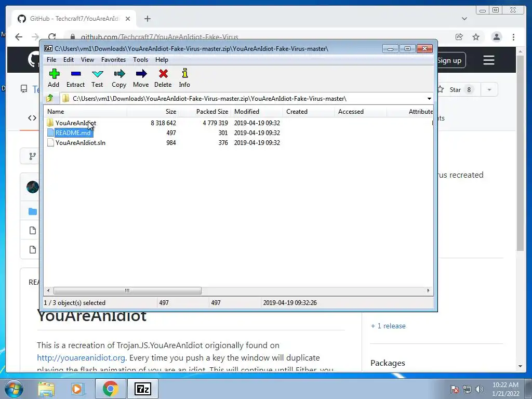
Task: Launch Windows Media Player taskbar icon
Action: [77, 389]
